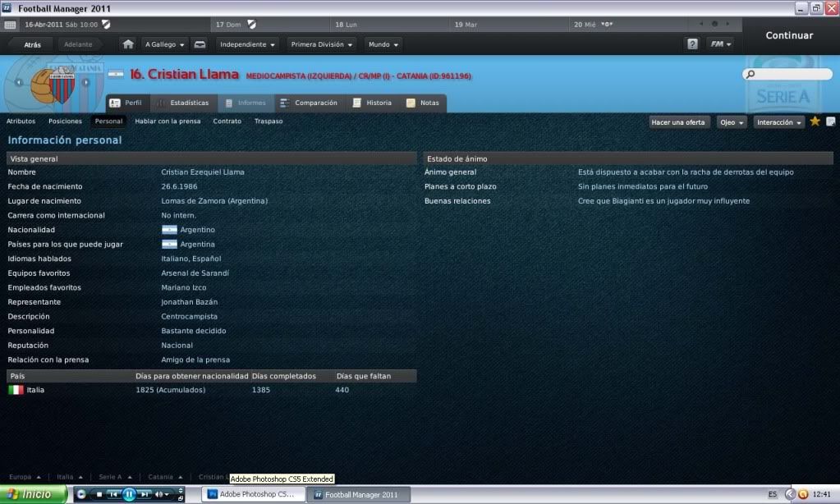Skip to previous track in taskbar player
Screen dimensions: 840x504
point(113,494)
